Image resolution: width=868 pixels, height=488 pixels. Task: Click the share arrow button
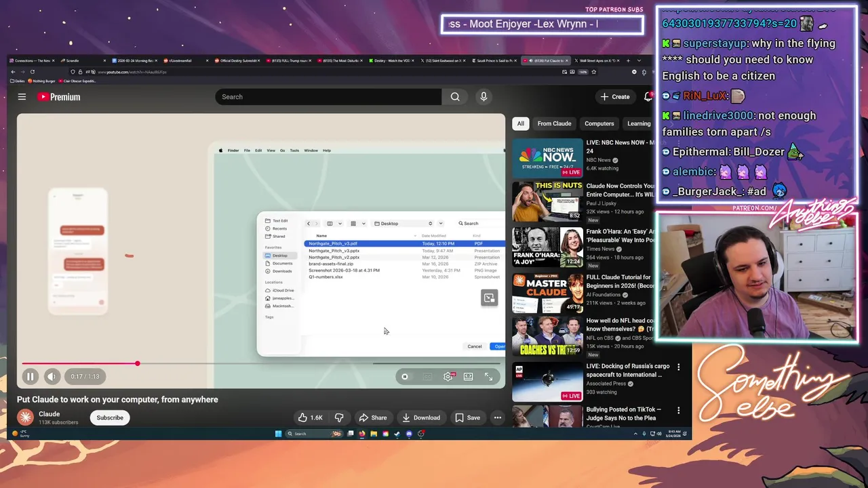373,418
